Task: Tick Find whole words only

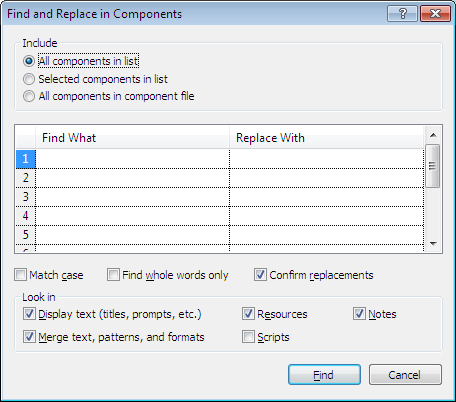Action: pos(113,275)
